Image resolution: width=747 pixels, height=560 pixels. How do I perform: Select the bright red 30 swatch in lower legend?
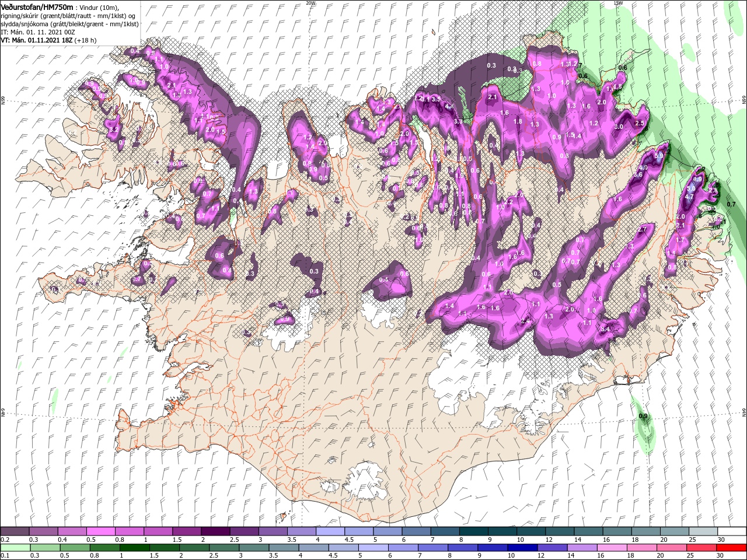tap(731, 547)
